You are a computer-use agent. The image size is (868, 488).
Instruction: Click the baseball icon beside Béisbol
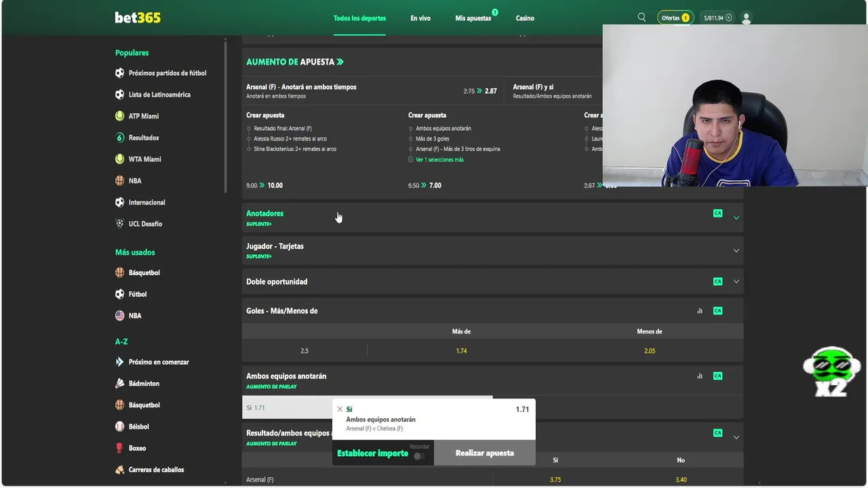pos(120,427)
